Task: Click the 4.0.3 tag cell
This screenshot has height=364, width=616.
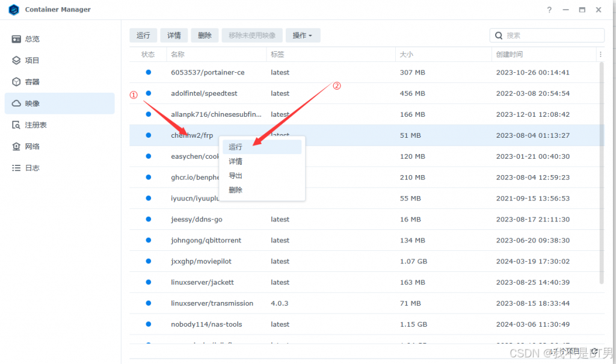Action: (279, 303)
